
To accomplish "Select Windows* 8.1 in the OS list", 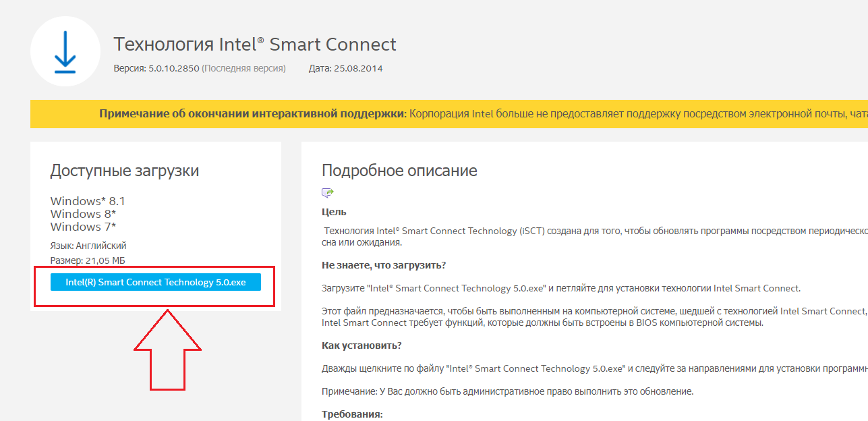I will click(x=88, y=201).
